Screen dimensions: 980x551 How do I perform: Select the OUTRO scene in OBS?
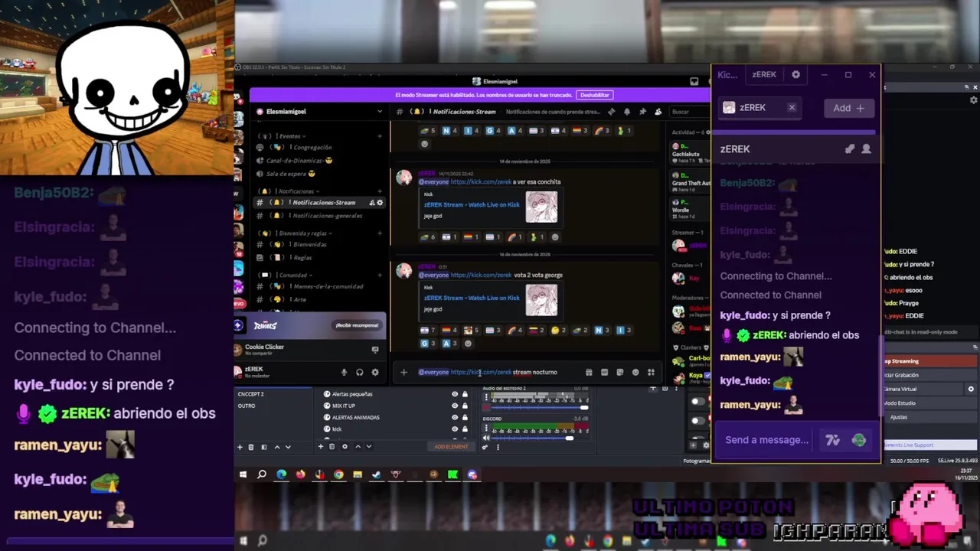273,406
